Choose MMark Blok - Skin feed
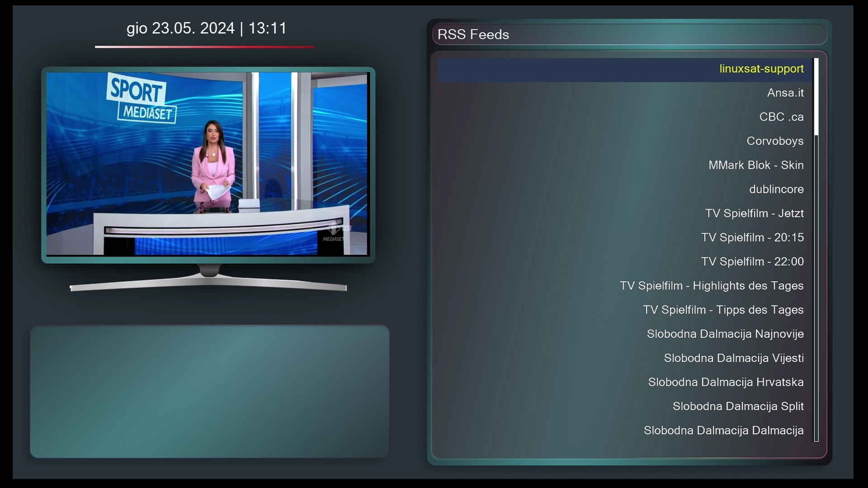The image size is (868, 488). click(x=756, y=165)
